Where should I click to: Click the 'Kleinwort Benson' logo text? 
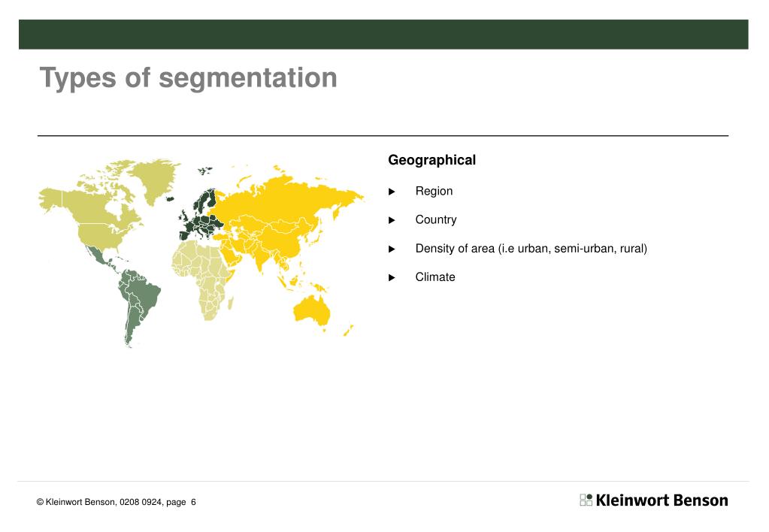[x=662, y=500]
